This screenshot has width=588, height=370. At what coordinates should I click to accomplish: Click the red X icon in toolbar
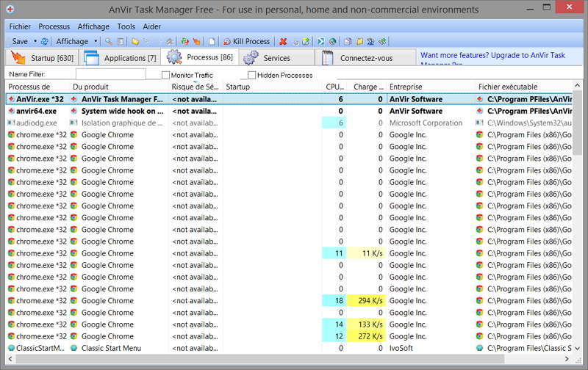[x=283, y=42]
